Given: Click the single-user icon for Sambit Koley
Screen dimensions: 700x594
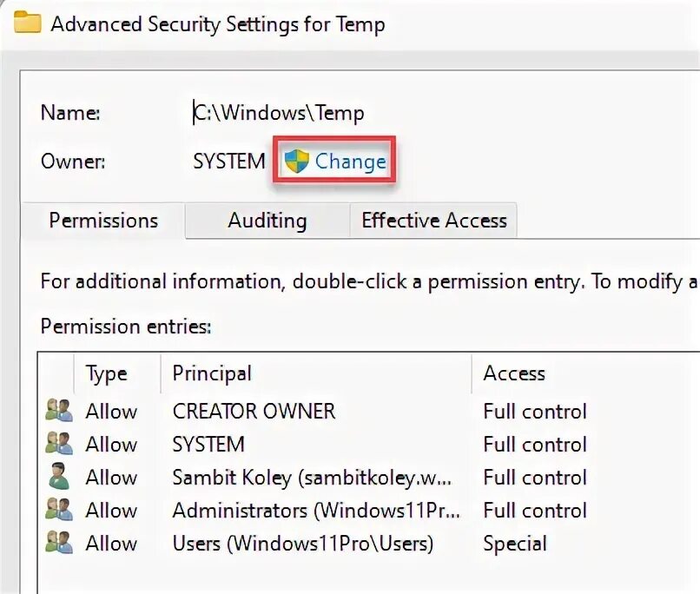Looking at the screenshot, I should pos(59,478).
